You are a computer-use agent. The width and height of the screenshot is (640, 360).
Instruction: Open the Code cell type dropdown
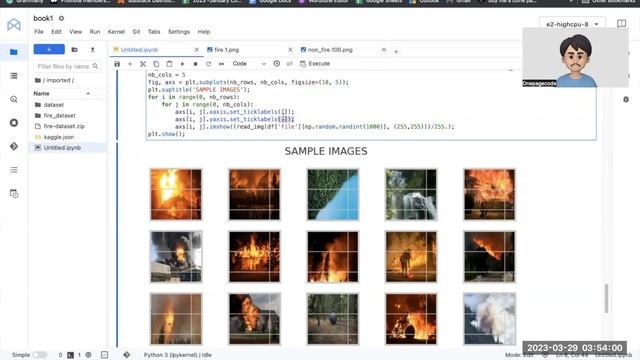(x=249, y=64)
